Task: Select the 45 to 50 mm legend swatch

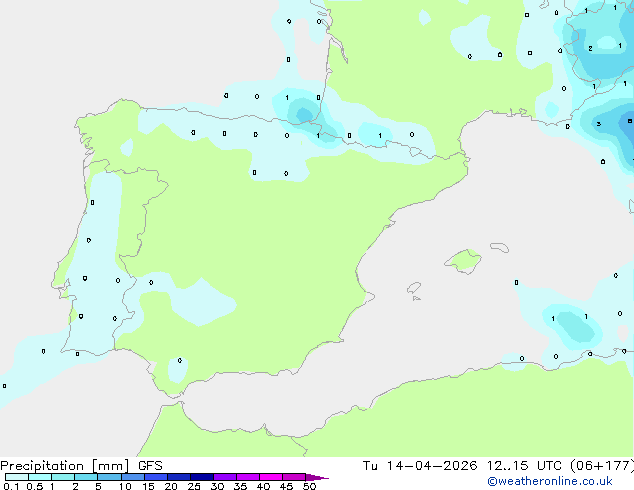Action: [294, 477]
